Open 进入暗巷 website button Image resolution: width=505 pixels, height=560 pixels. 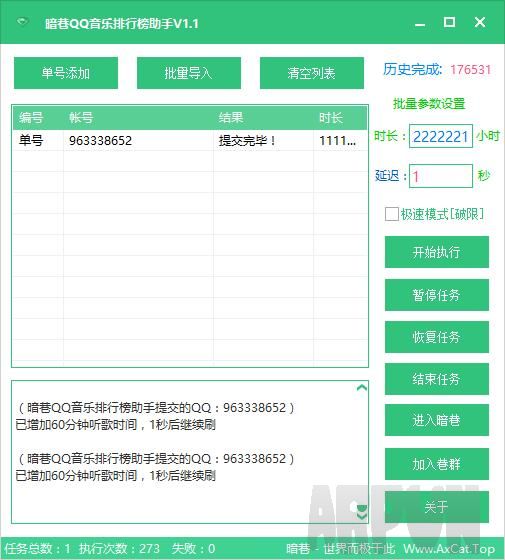pos(436,420)
